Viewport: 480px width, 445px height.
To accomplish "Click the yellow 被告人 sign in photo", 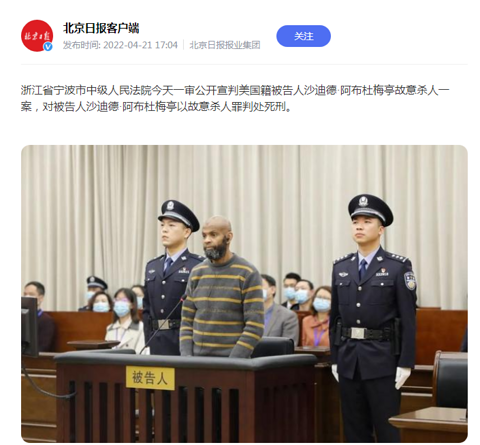I will tap(150, 378).
